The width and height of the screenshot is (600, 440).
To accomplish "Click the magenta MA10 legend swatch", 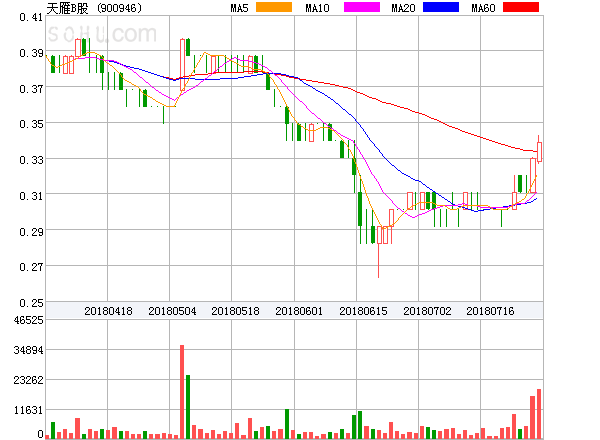I will (x=362, y=7).
